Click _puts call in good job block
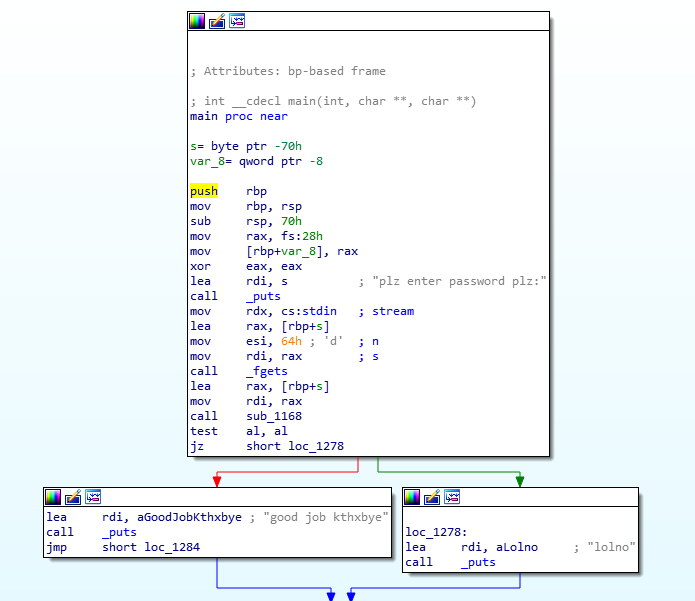Screen dimensions: 695x601 (119, 532)
